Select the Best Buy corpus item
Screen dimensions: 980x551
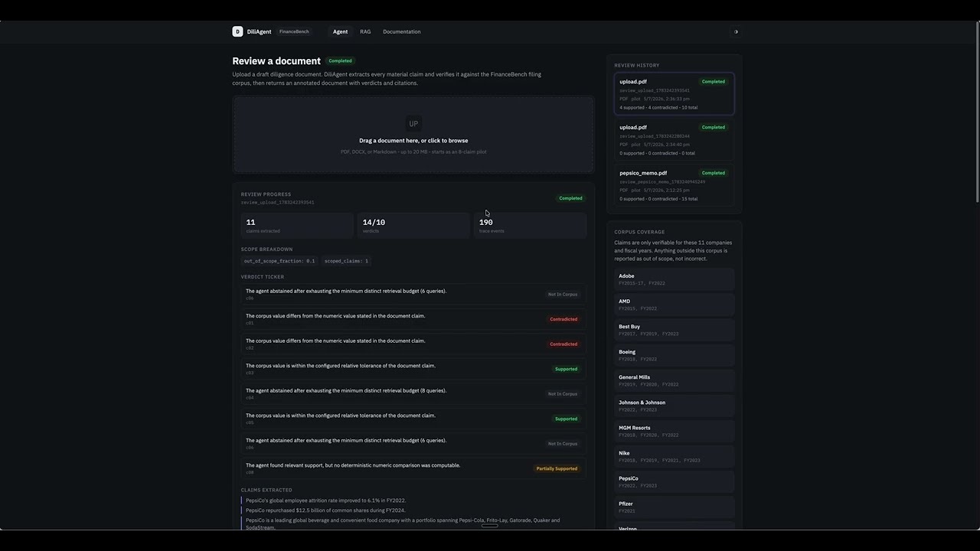pos(674,330)
